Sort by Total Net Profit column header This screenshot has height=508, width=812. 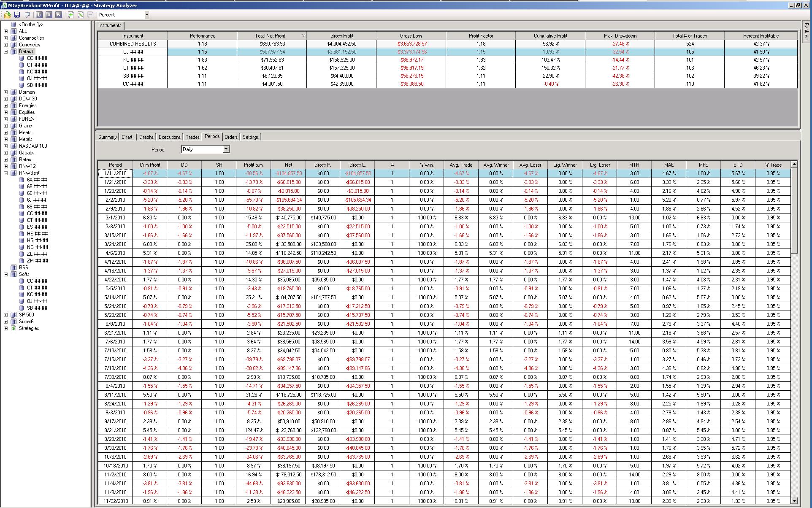pos(270,36)
